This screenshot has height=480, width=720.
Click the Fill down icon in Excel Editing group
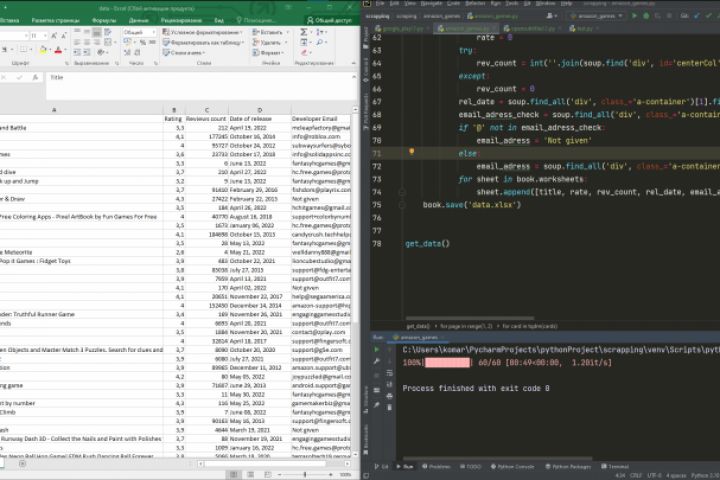tap(304, 42)
